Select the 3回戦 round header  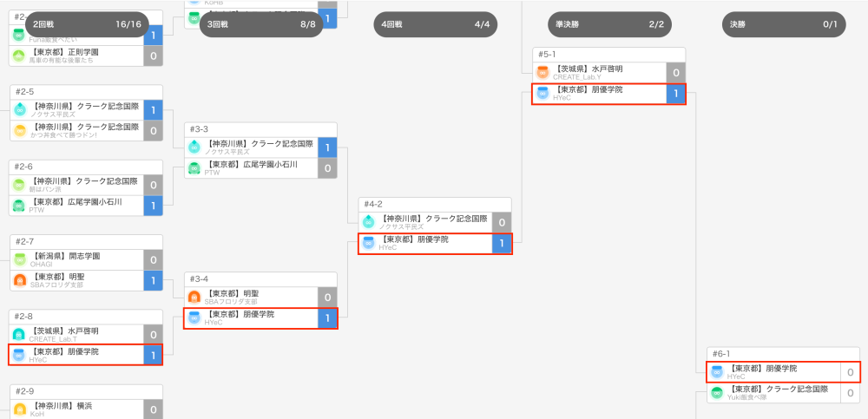tap(260, 24)
